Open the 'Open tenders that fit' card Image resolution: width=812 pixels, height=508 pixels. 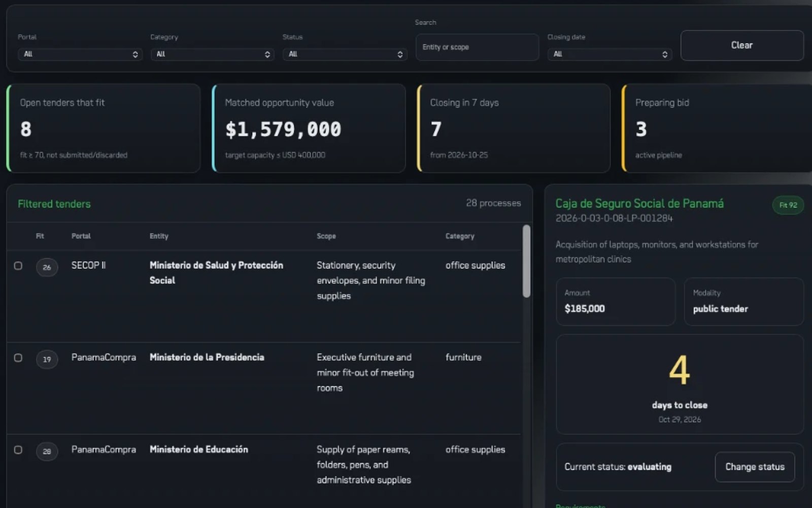pos(104,129)
